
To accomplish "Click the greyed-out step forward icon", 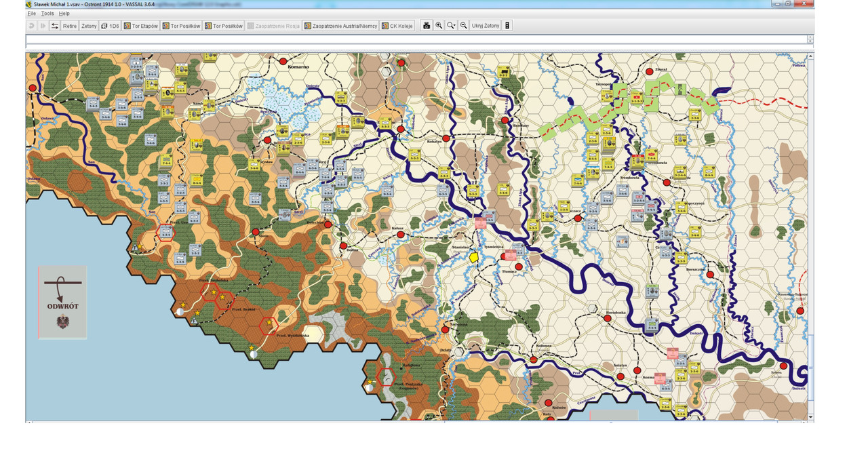I will (43, 26).
